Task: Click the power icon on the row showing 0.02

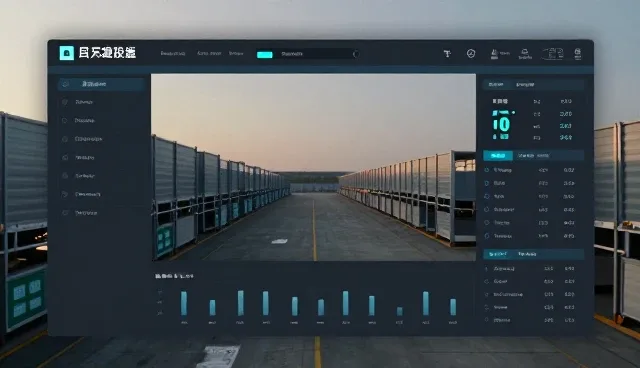Action: coord(487,170)
